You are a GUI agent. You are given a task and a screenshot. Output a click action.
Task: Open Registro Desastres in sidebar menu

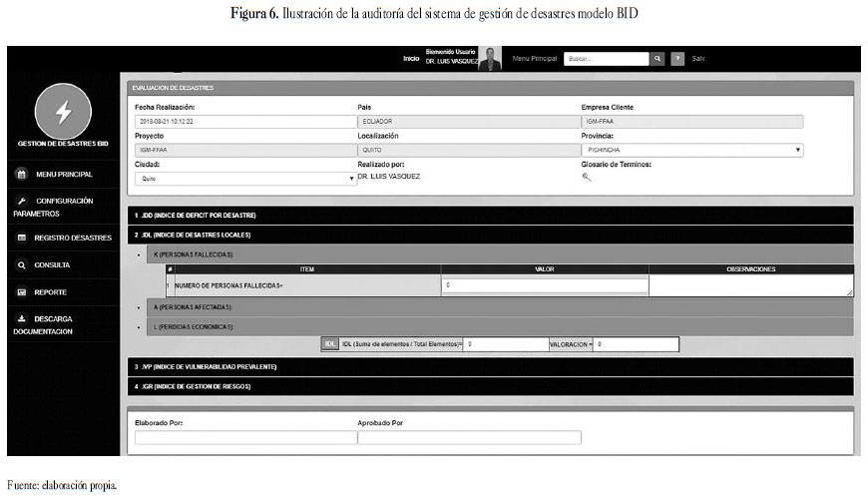click(72, 238)
